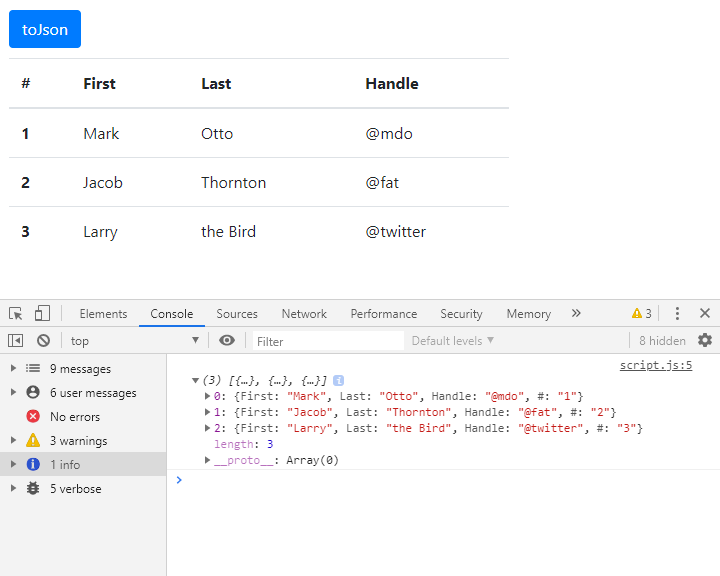Viewport: 720px width, 576px height.
Task: Open the DevTools three-dot customize menu
Action: [x=677, y=314]
